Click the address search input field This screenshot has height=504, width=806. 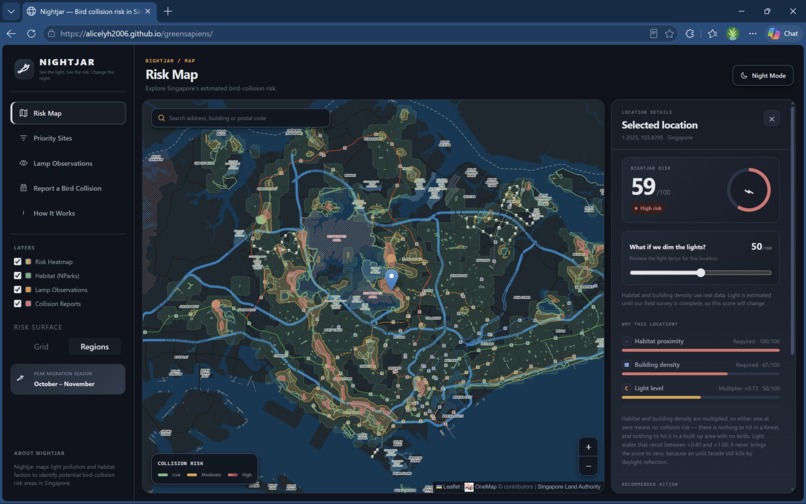pyautogui.click(x=241, y=118)
